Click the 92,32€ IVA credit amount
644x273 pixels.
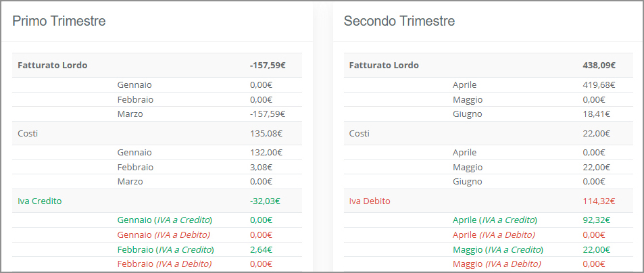[596, 220]
